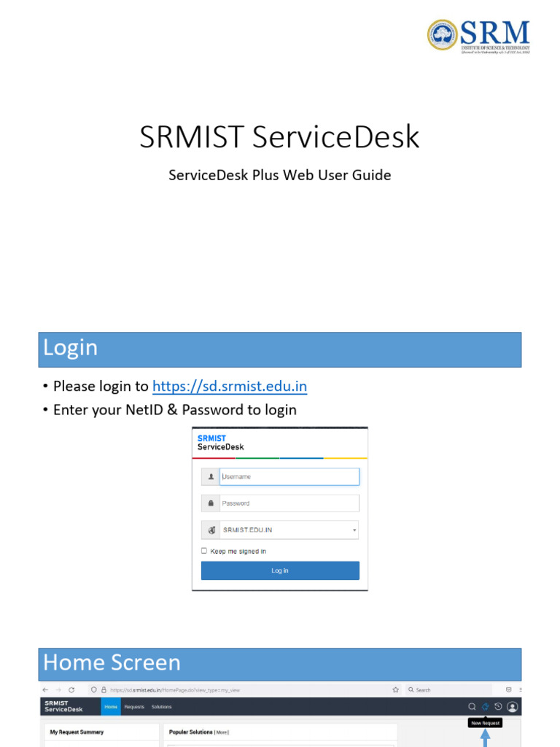
Task: Click the My Request Summary heading
Action: click(x=77, y=732)
